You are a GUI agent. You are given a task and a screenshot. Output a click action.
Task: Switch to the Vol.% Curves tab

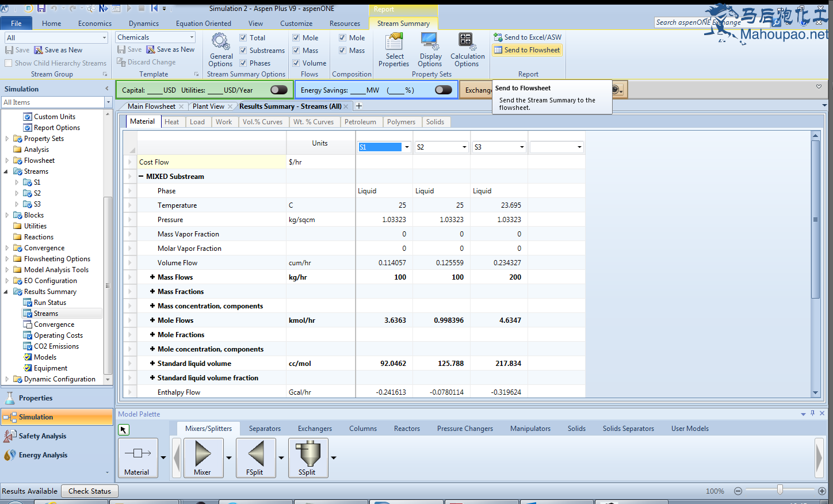(x=262, y=122)
